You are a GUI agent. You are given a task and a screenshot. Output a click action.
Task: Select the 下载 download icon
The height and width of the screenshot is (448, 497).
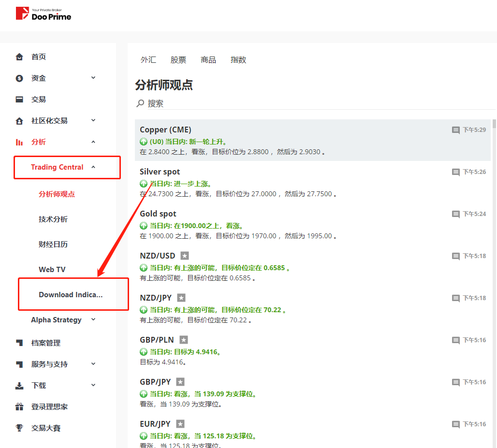coord(19,385)
